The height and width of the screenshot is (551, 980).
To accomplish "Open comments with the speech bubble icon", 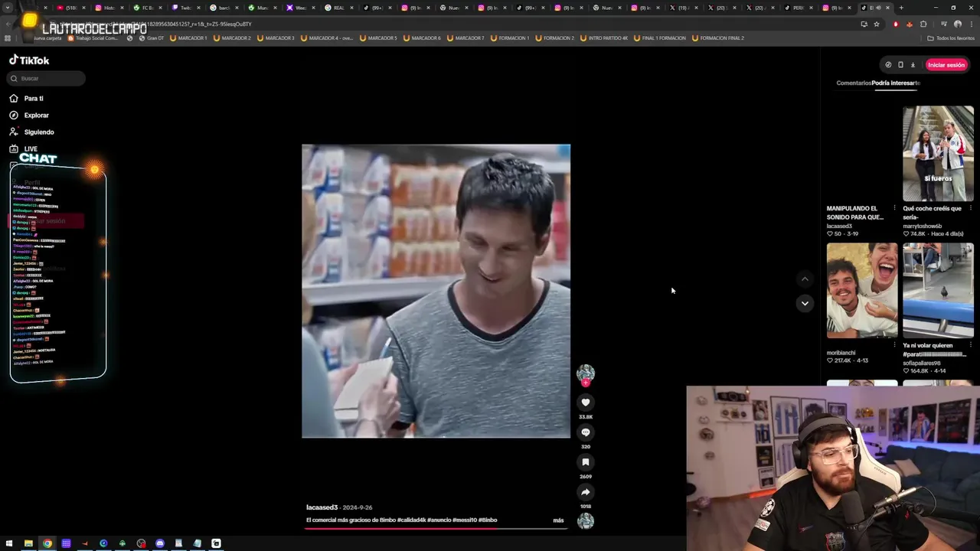I will pyautogui.click(x=586, y=432).
